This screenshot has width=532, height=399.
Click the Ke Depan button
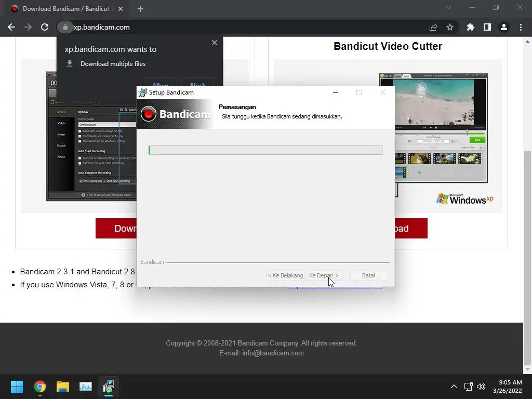pos(324,275)
